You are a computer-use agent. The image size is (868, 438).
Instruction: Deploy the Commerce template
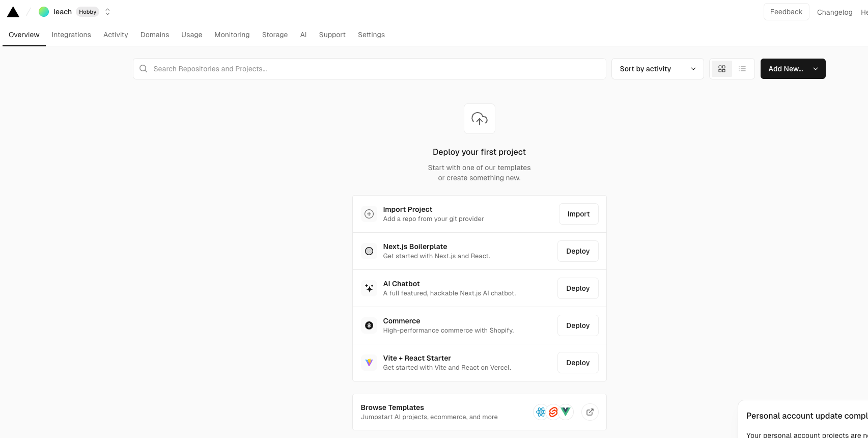[x=577, y=325]
